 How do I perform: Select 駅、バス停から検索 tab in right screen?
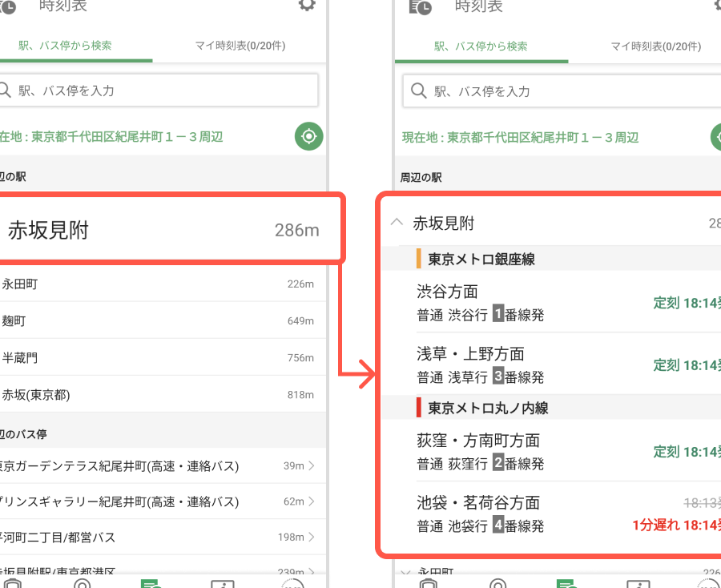(481, 46)
